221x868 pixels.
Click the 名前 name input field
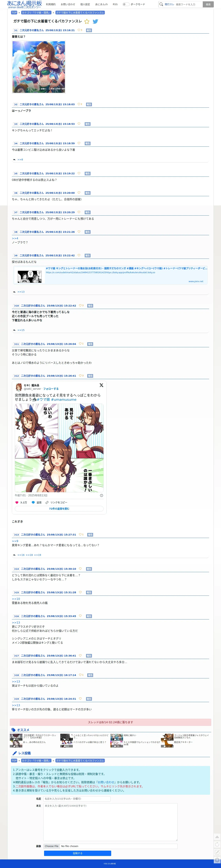pyautogui.click(x=77, y=799)
